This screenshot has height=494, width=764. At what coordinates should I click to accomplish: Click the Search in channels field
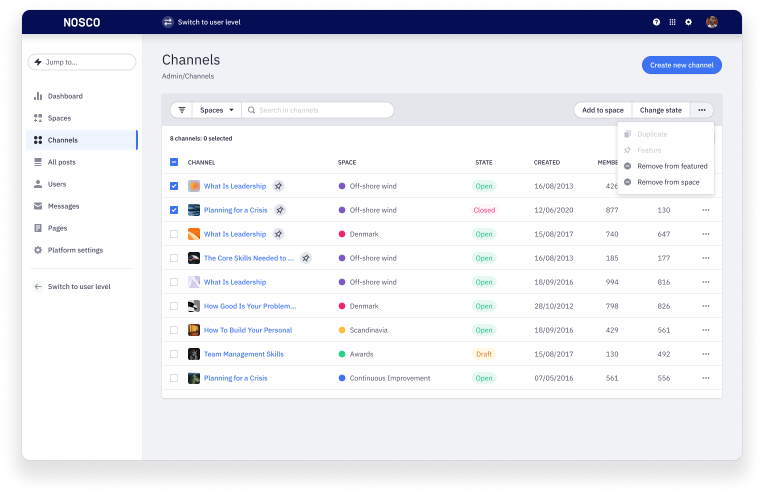pyautogui.click(x=318, y=110)
